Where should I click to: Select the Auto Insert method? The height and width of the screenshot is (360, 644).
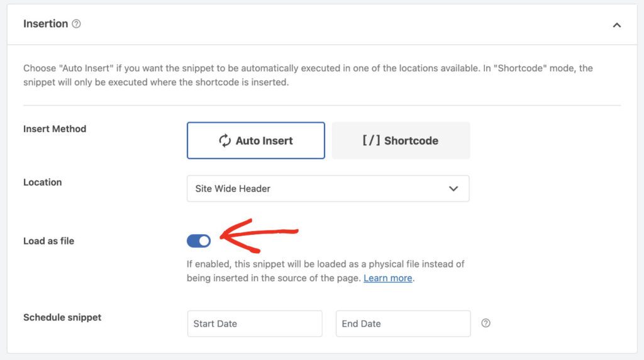pyautogui.click(x=256, y=140)
